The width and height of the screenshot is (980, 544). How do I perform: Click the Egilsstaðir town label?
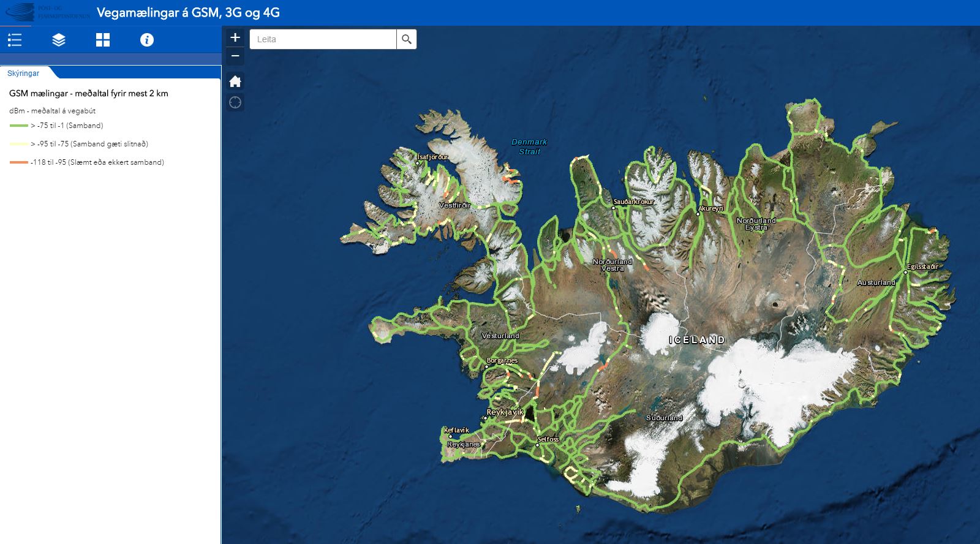922,267
